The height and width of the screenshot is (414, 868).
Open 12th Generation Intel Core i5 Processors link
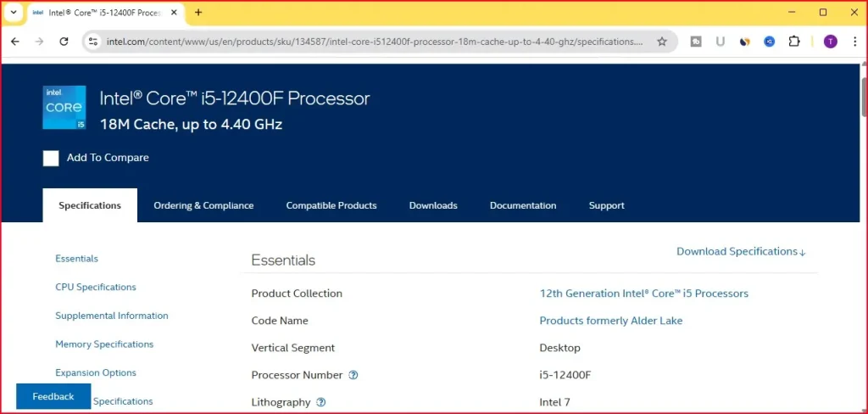[644, 294]
